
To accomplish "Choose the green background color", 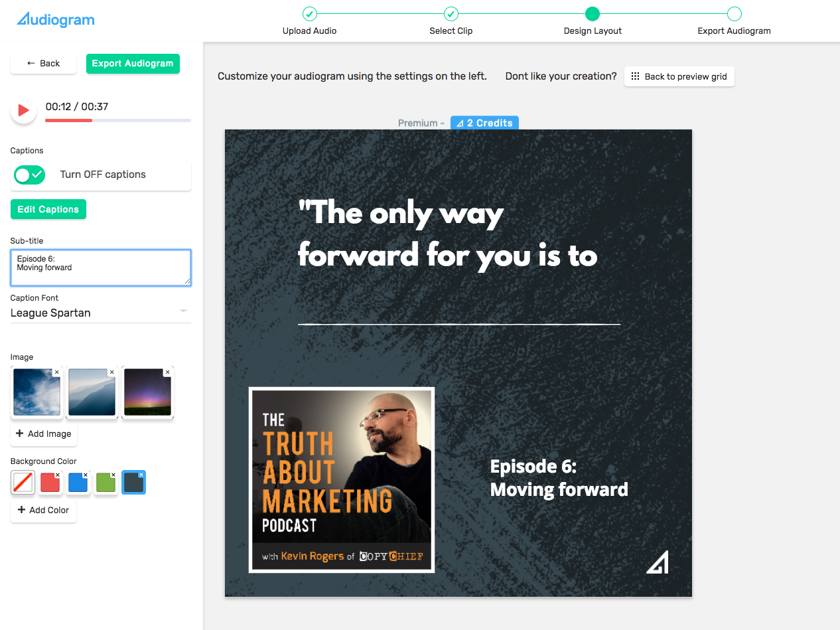I will click(106, 483).
